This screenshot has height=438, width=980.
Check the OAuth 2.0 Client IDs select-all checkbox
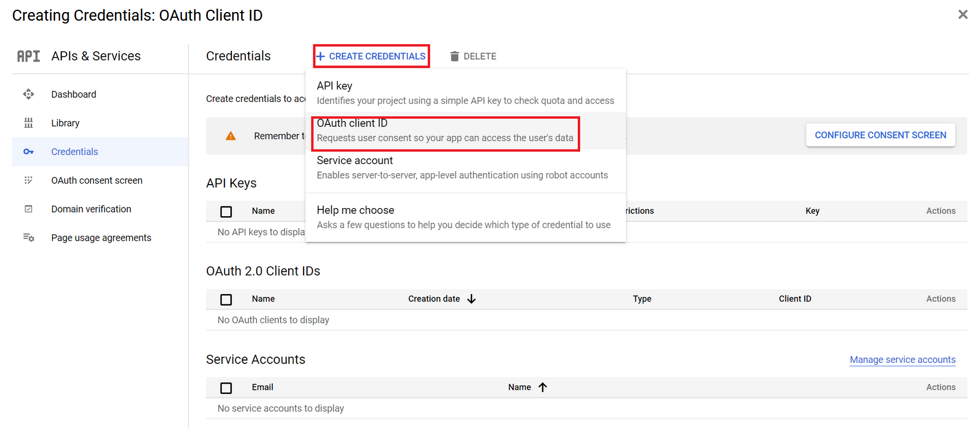tap(226, 299)
